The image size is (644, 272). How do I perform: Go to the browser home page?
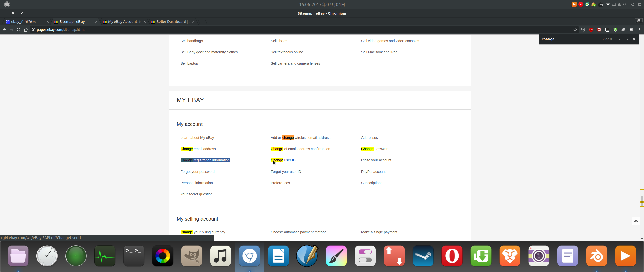point(26,30)
